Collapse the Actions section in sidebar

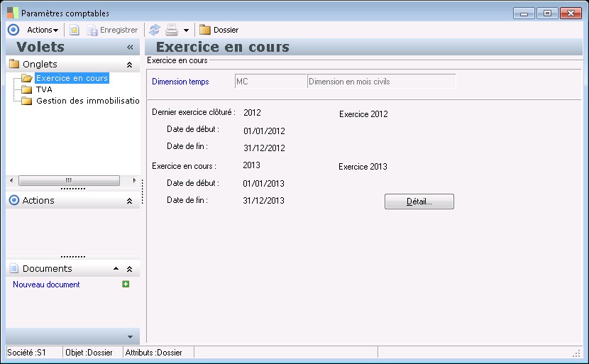(x=130, y=201)
